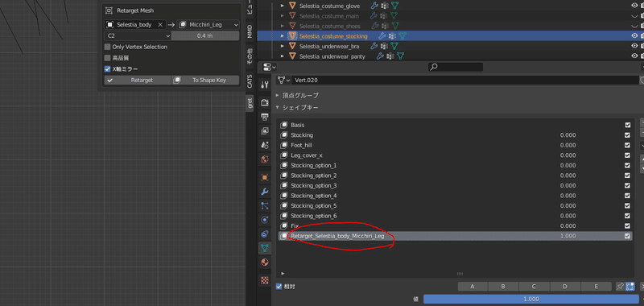Open the Output properties tab icon
This screenshot has height=306, width=644.
click(265, 117)
